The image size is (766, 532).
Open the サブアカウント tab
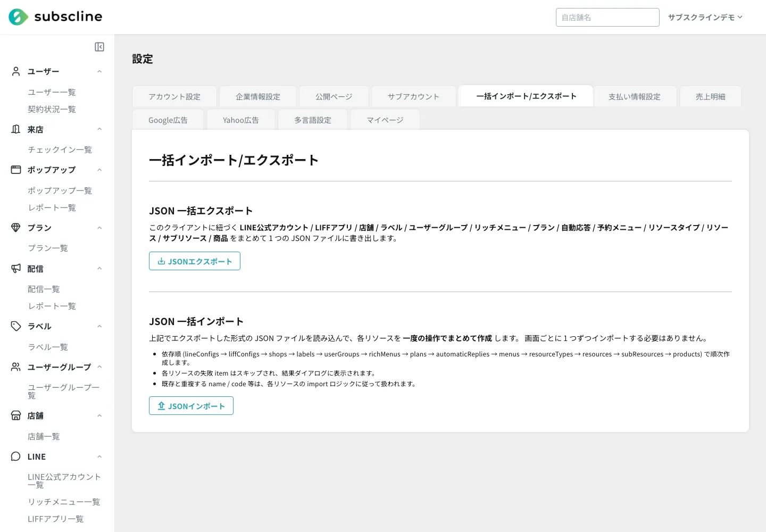click(414, 96)
